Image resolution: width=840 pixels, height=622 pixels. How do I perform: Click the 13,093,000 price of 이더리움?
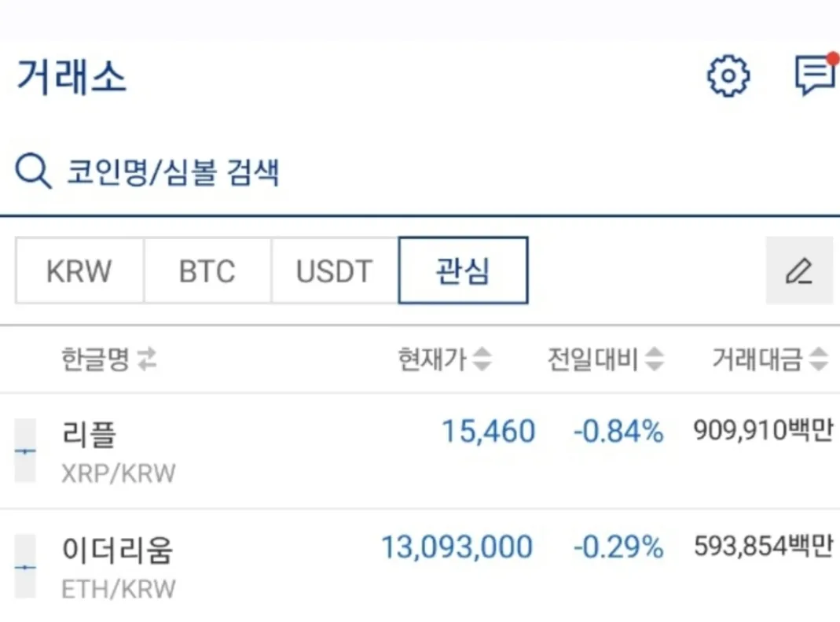[457, 547]
